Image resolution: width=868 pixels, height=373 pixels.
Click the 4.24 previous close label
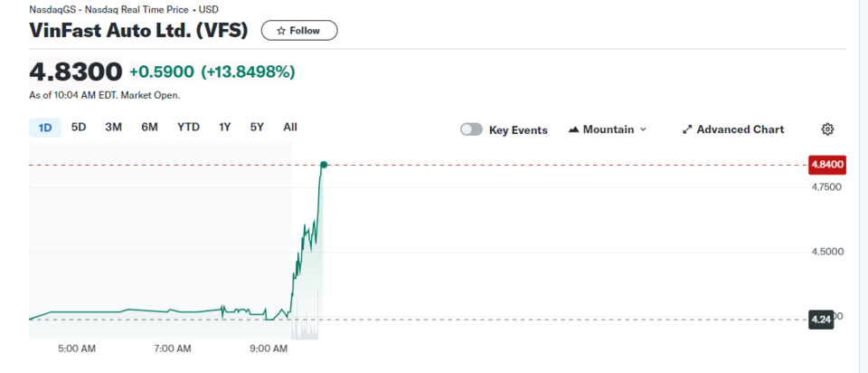click(x=820, y=319)
